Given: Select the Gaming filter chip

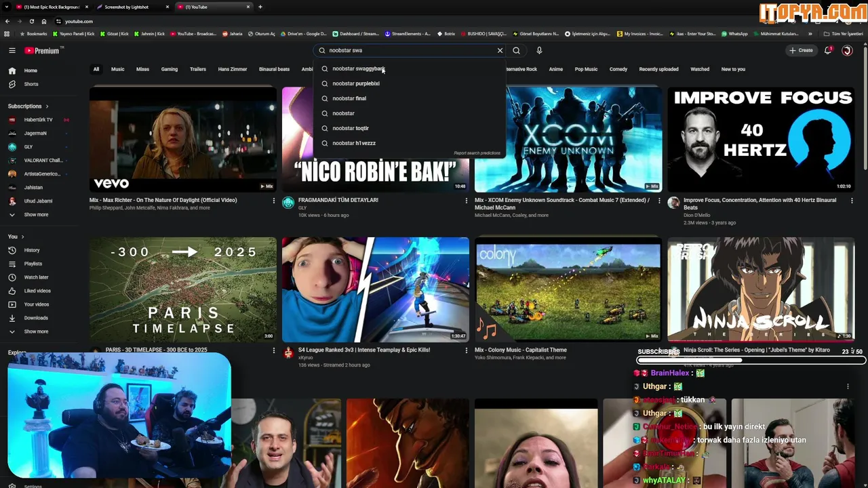Looking at the screenshot, I should (170, 69).
